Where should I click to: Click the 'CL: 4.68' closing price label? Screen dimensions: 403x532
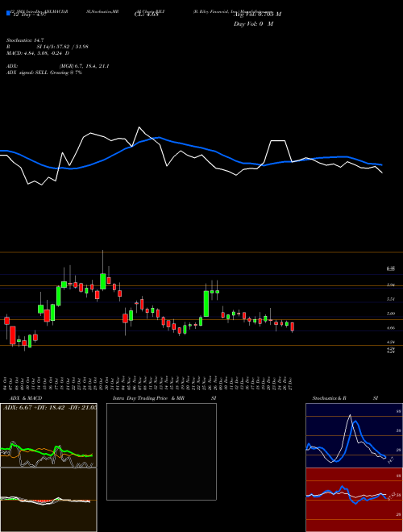[146, 15]
